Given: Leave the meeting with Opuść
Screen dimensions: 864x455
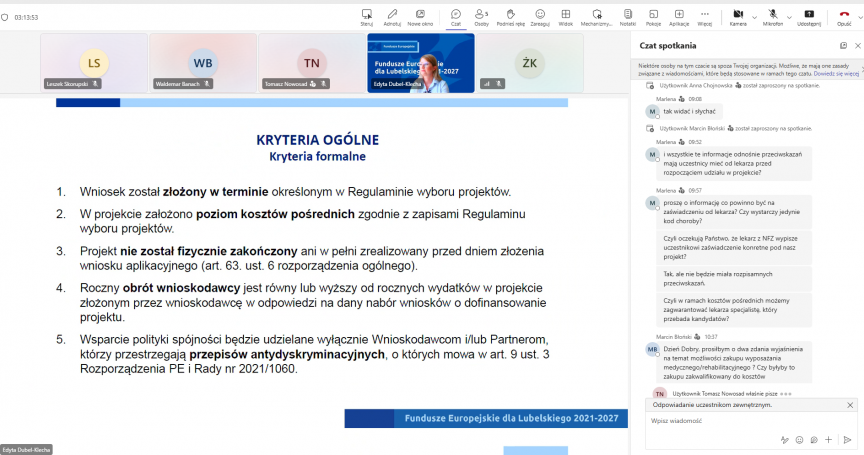Looking at the screenshot, I should [844, 17].
